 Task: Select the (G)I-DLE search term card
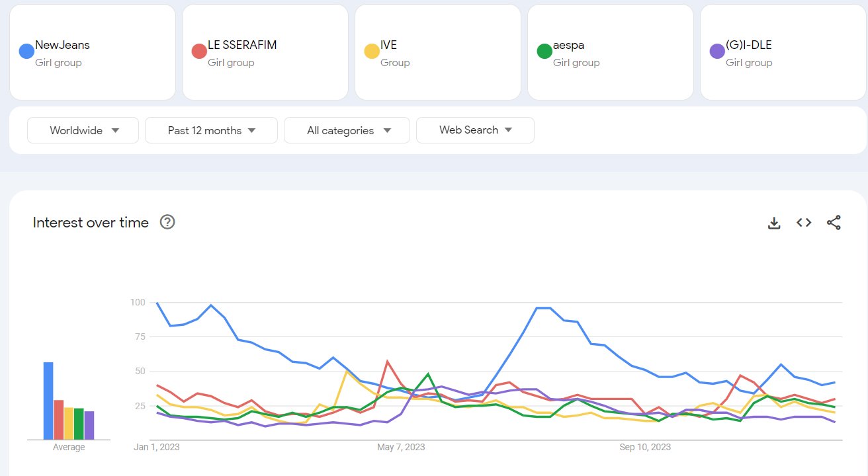783,52
